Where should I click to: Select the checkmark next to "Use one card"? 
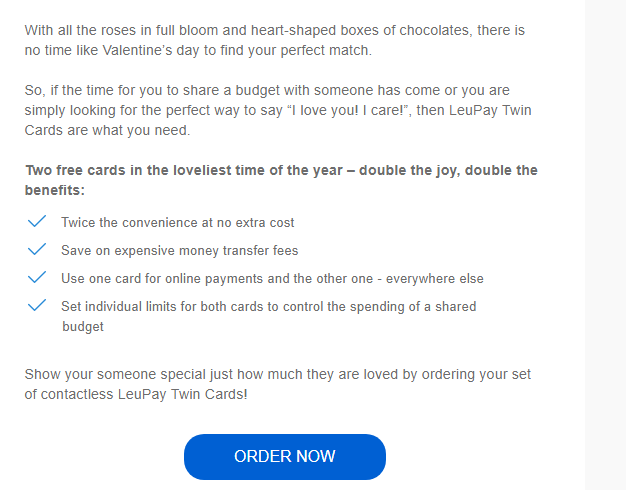(37, 277)
